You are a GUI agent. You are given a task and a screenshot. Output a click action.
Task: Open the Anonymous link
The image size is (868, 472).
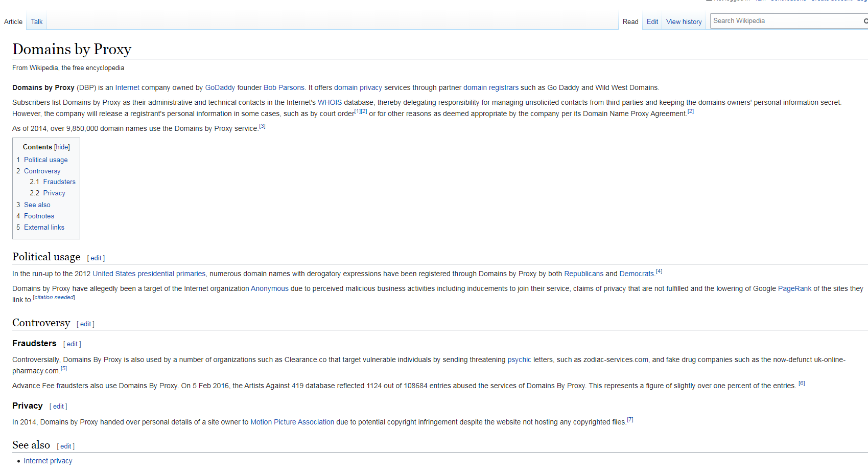tap(270, 289)
